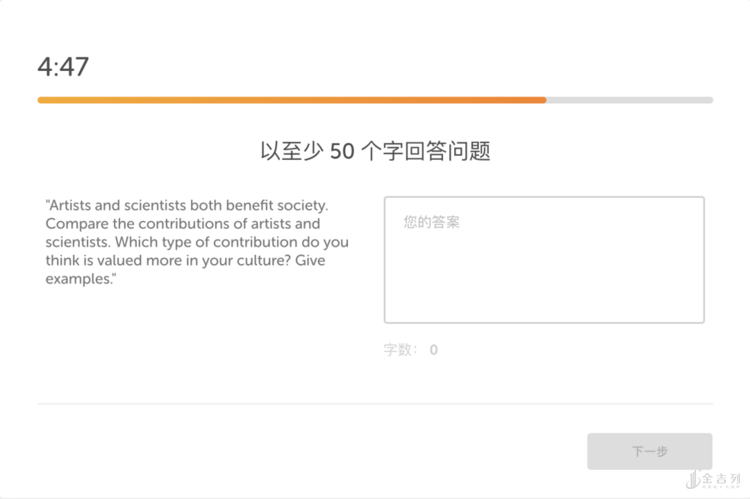Image resolution: width=750 pixels, height=499 pixels.
Task: Click the number 50 in the heading
Action: 342,151
